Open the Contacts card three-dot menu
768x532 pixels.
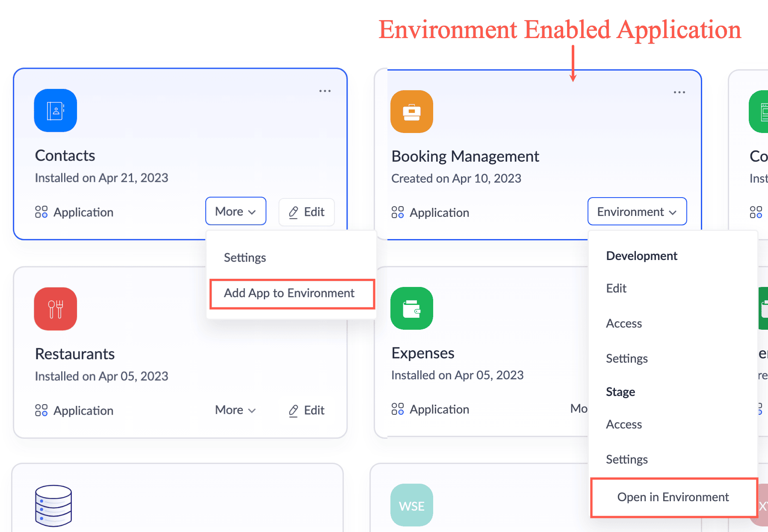(325, 91)
